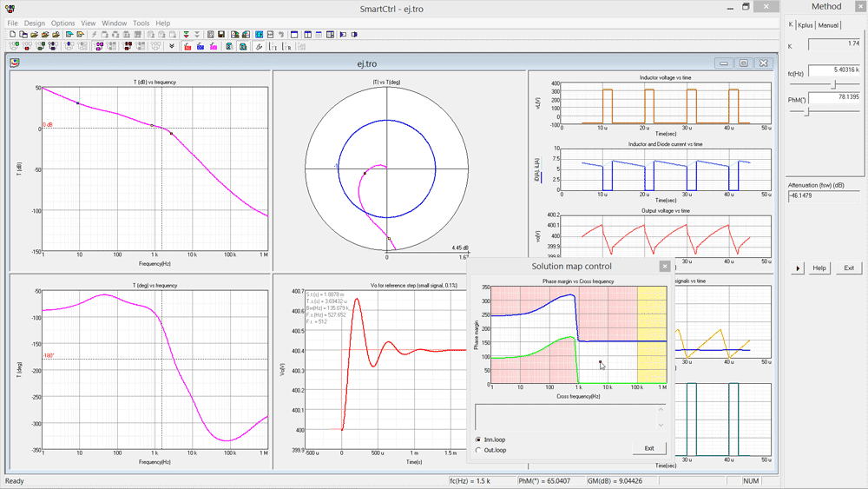Click the wrench settings icon in second toolbar

click(259, 47)
